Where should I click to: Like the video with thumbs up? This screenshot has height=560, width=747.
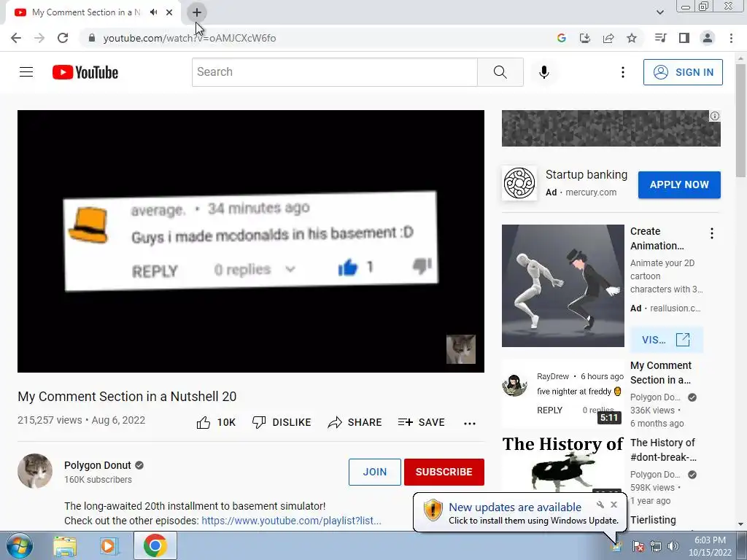tap(216, 422)
